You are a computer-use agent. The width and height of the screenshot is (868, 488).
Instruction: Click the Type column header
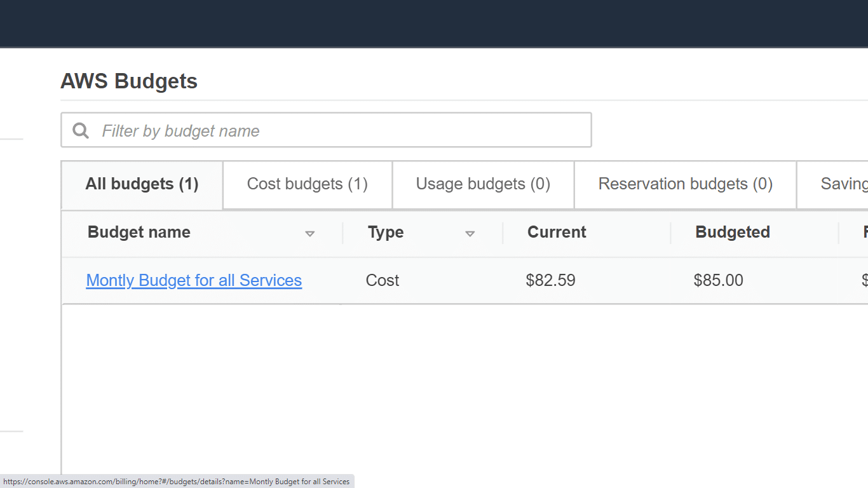click(386, 233)
